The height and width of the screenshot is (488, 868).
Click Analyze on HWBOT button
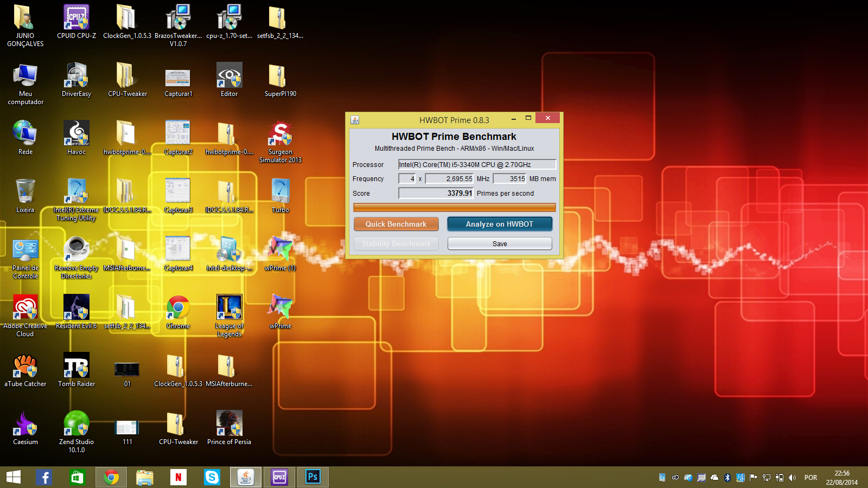coord(500,224)
